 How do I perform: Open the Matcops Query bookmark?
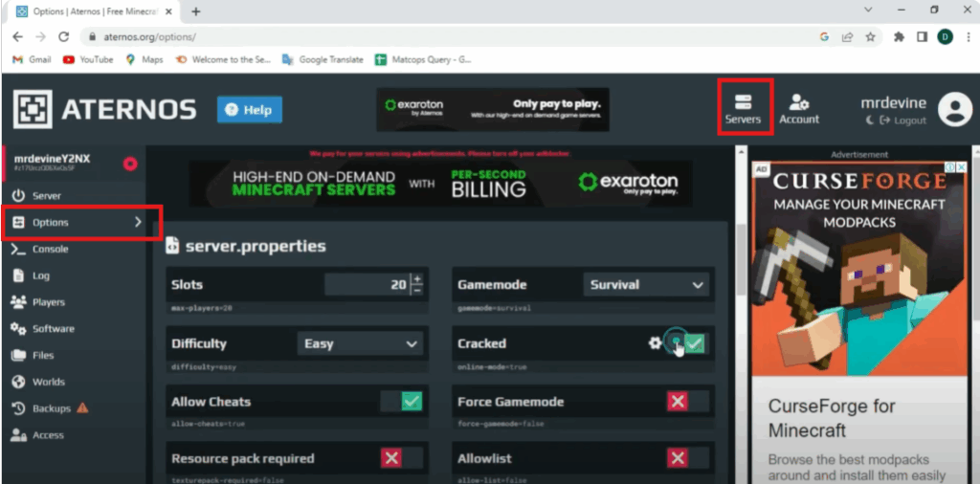tap(423, 59)
